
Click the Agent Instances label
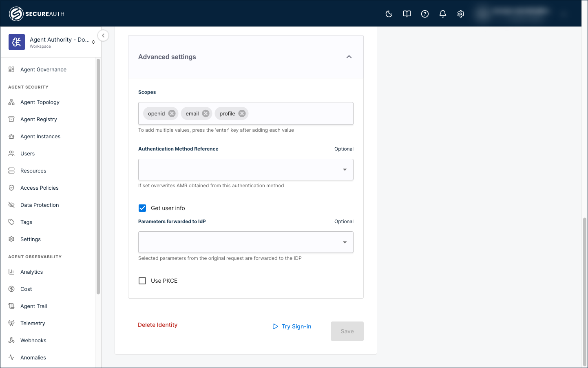coord(40,136)
